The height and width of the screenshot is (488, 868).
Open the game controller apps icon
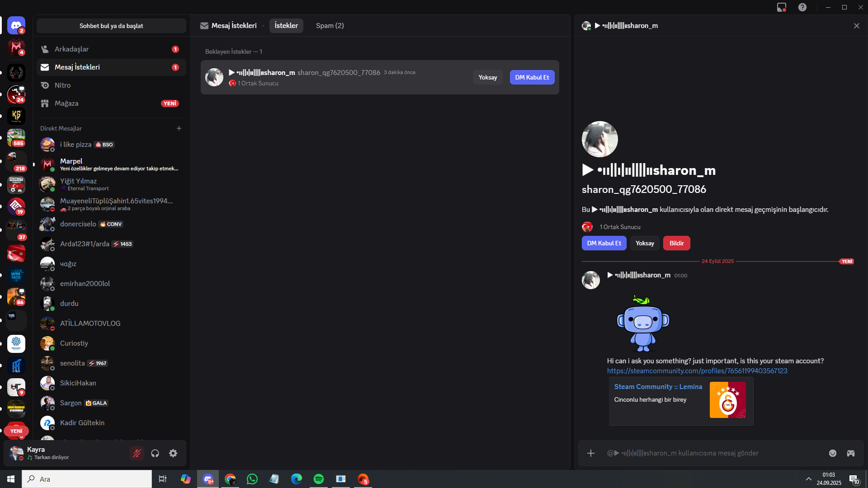pos(851,453)
